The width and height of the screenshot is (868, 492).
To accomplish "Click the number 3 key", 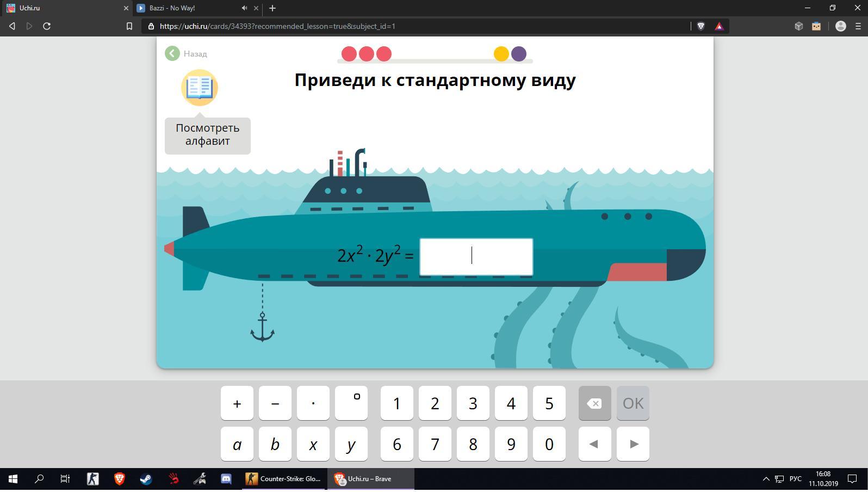I will pyautogui.click(x=473, y=403).
